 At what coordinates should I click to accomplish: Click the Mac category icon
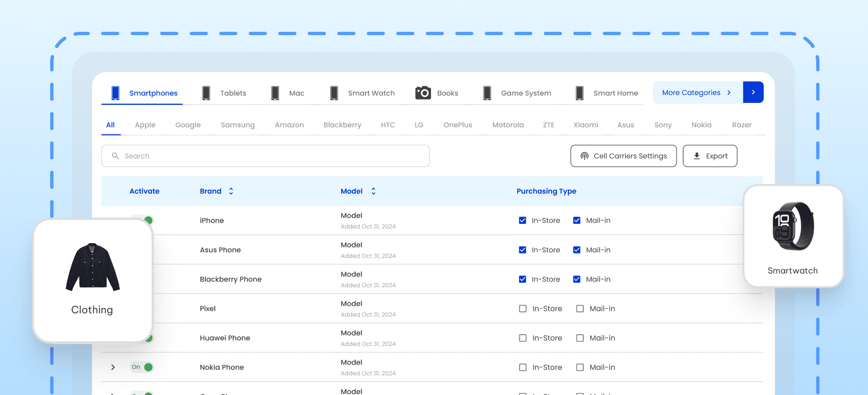pyautogui.click(x=275, y=93)
